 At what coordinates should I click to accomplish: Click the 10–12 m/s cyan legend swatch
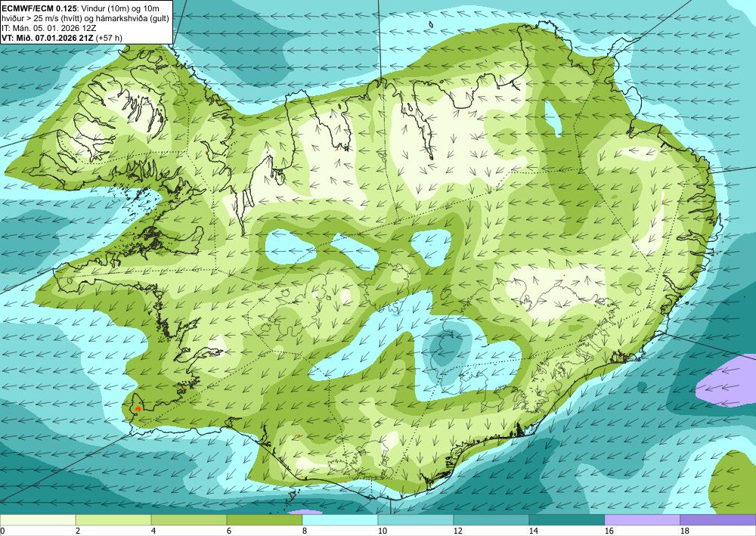[416, 519]
